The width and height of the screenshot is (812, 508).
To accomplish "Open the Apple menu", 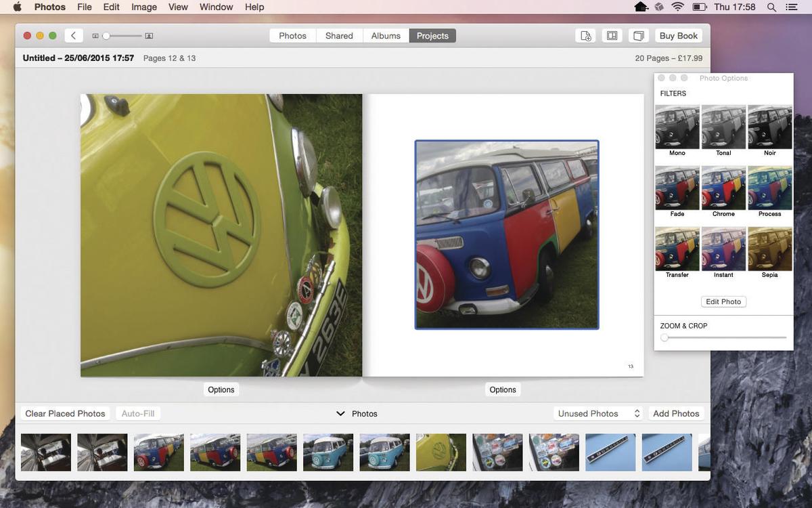I will point(17,7).
